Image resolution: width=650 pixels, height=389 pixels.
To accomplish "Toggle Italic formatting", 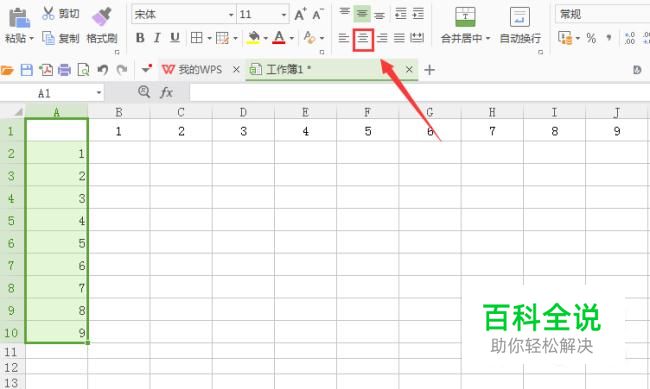I will point(157,38).
